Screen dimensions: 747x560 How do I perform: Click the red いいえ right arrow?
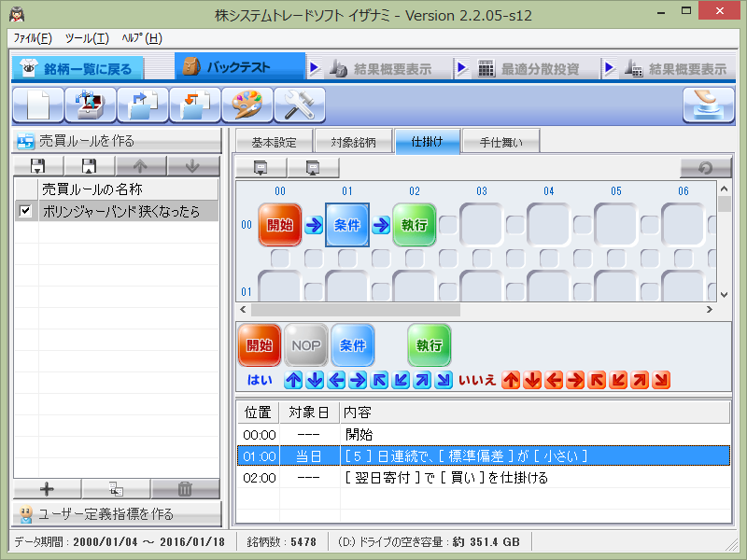[575, 380]
